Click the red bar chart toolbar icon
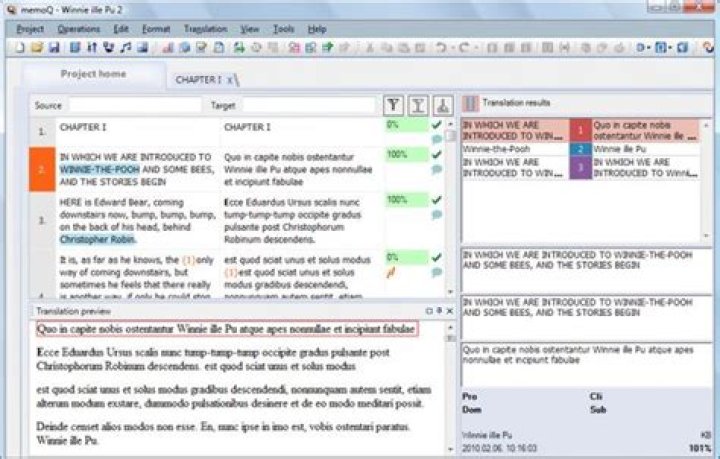The image size is (720, 459). point(168,47)
